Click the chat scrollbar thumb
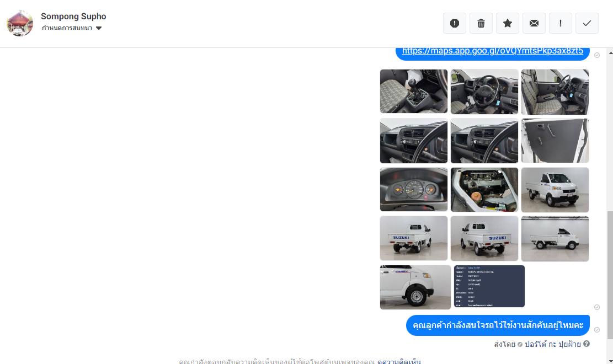This screenshot has width=613, height=364. tap(610, 275)
